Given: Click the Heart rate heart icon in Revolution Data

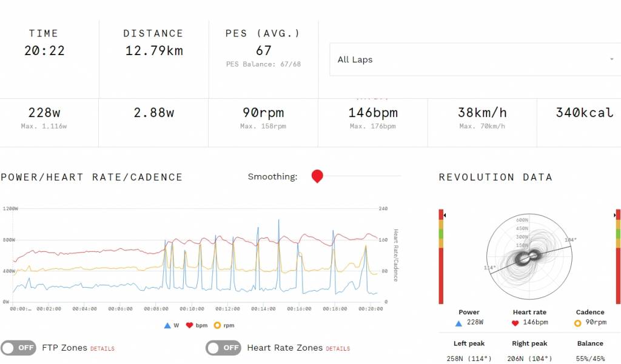Looking at the screenshot, I should tap(515, 323).
